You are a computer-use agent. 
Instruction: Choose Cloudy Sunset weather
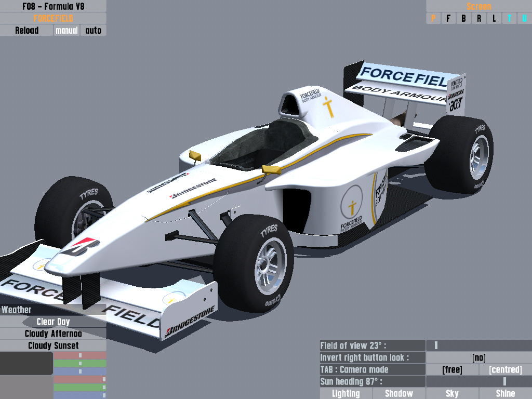pyautogui.click(x=53, y=345)
